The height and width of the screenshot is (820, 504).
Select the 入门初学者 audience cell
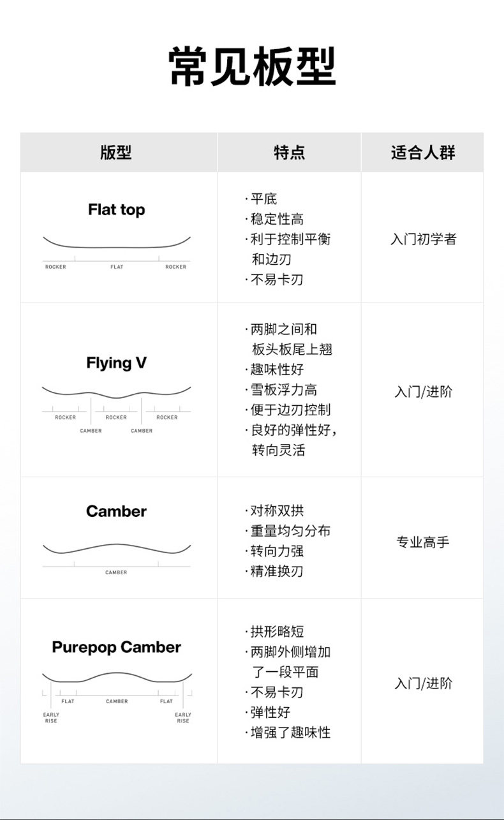coord(423,239)
